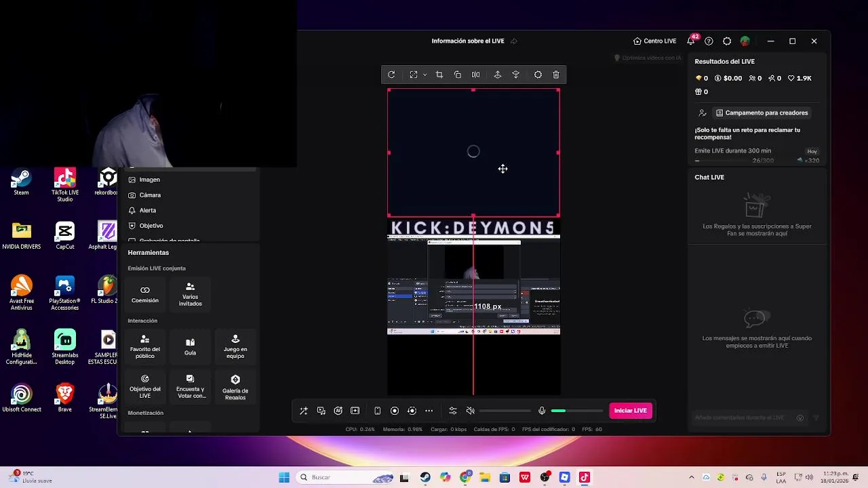Rotate the selected source with the refresh-style icon
The width and height of the screenshot is (868, 488).
tap(391, 75)
